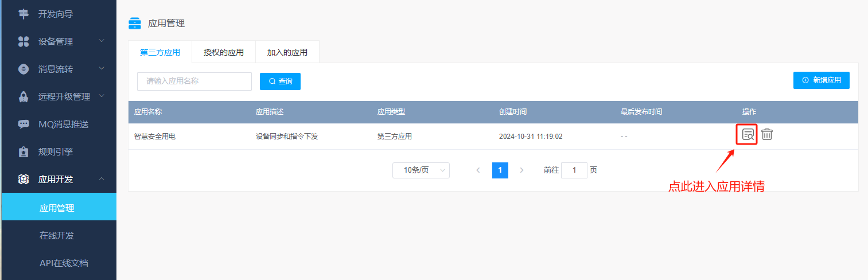Viewport: 868px width, 280px height.
Task: Click the 新增应用 button
Action: [x=821, y=80]
